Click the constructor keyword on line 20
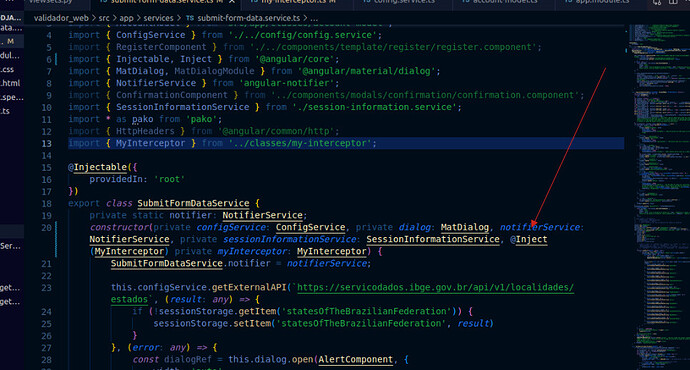 tap(119, 227)
